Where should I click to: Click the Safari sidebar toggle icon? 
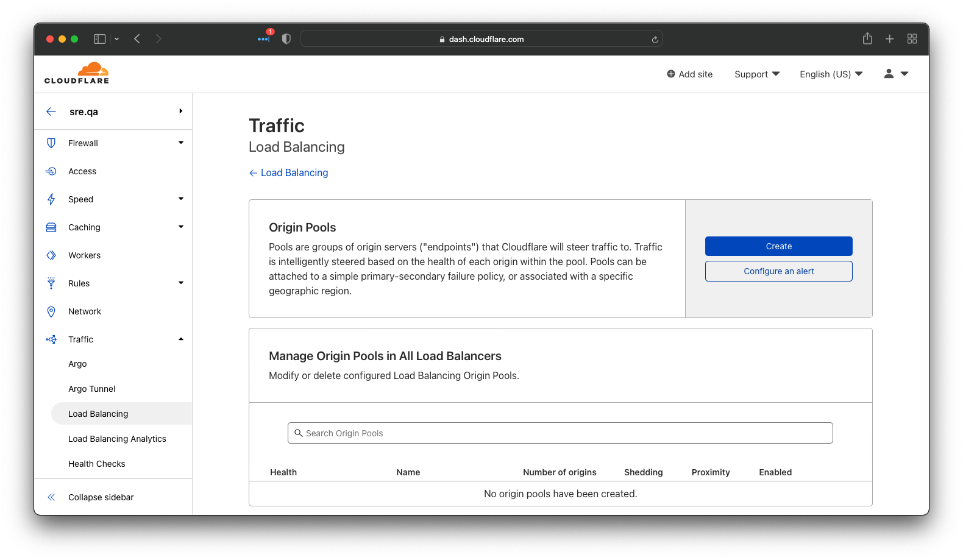tap(100, 39)
